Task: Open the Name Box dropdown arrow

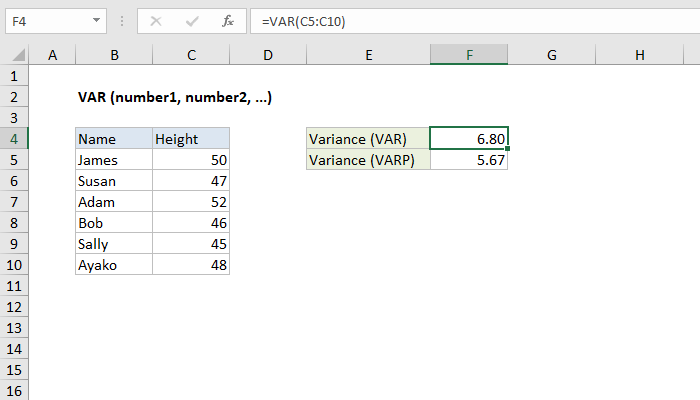Action: pos(96,21)
